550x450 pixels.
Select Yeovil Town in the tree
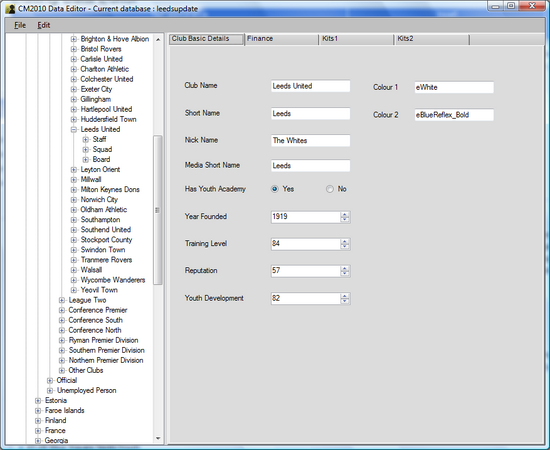[x=99, y=290]
